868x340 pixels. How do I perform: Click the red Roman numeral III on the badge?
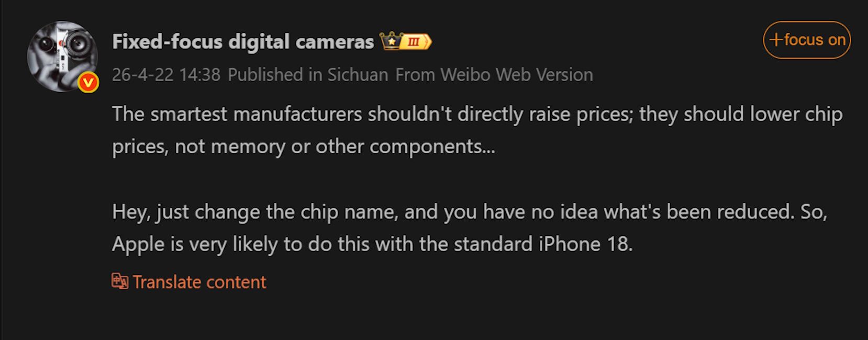[x=414, y=40]
